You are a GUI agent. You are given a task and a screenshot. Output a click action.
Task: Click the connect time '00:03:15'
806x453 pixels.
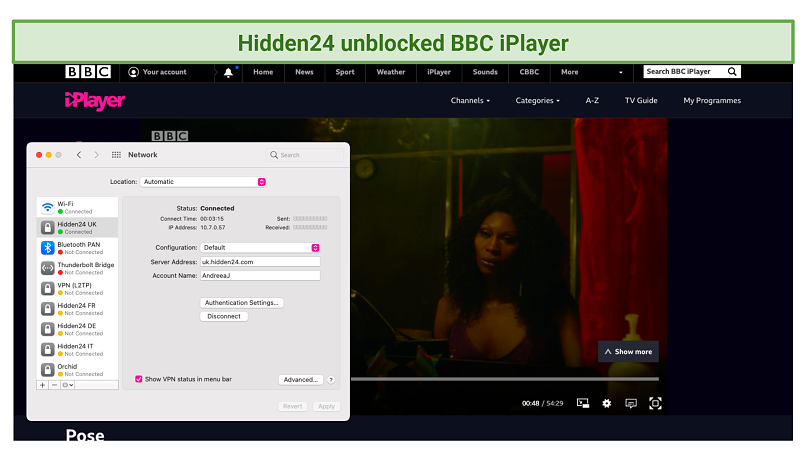[212, 219]
